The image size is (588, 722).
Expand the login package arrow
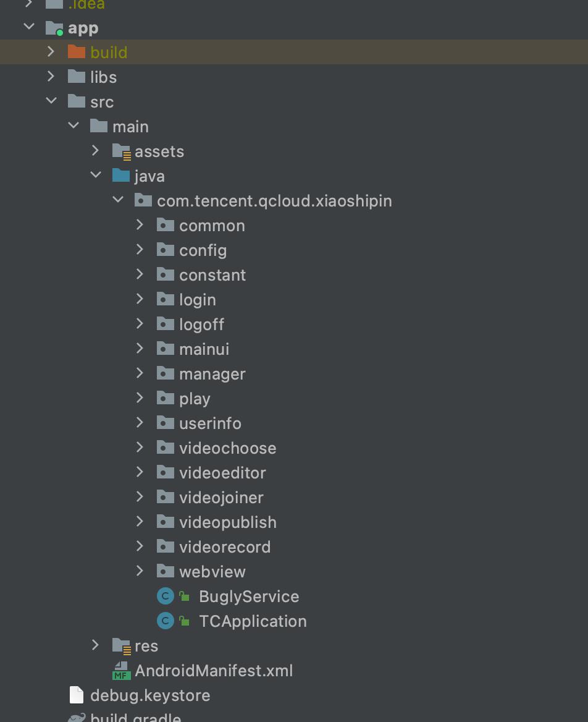[x=140, y=299]
